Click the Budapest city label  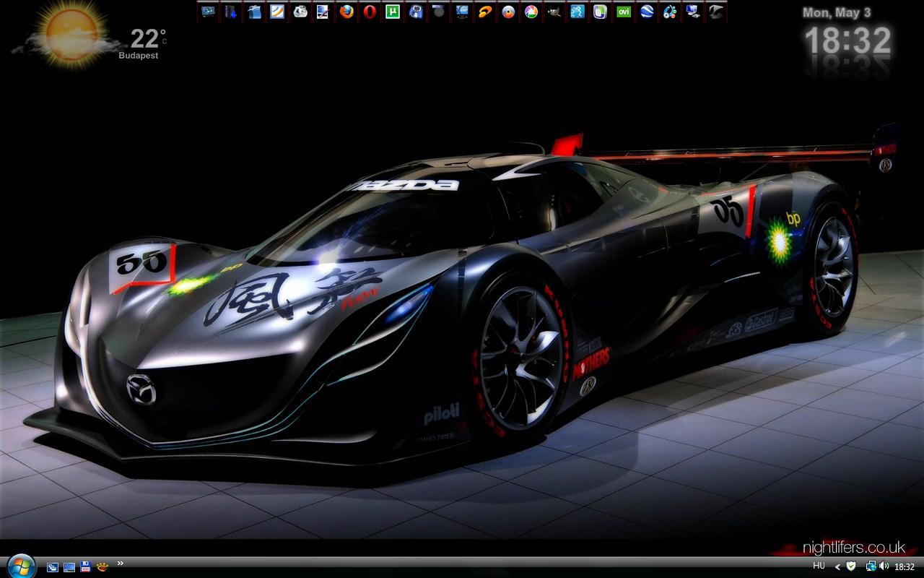pos(139,56)
